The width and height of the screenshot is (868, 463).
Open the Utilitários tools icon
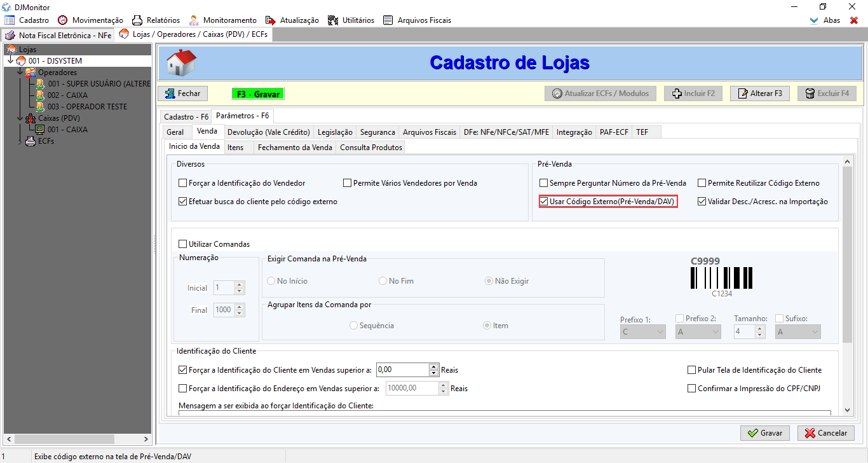(333, 20)
